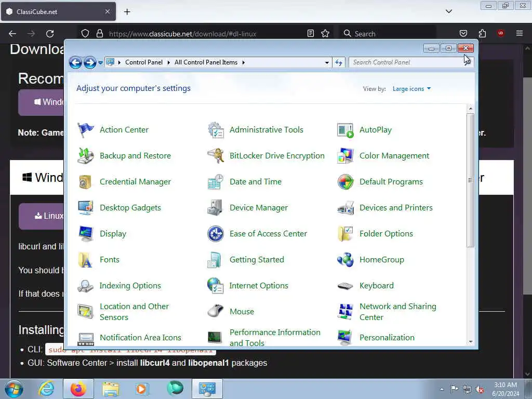Expand arrow after Control Panel breadcrumb
The height and width of the screenshot is (399, 532).
click(x=169, y=62)
